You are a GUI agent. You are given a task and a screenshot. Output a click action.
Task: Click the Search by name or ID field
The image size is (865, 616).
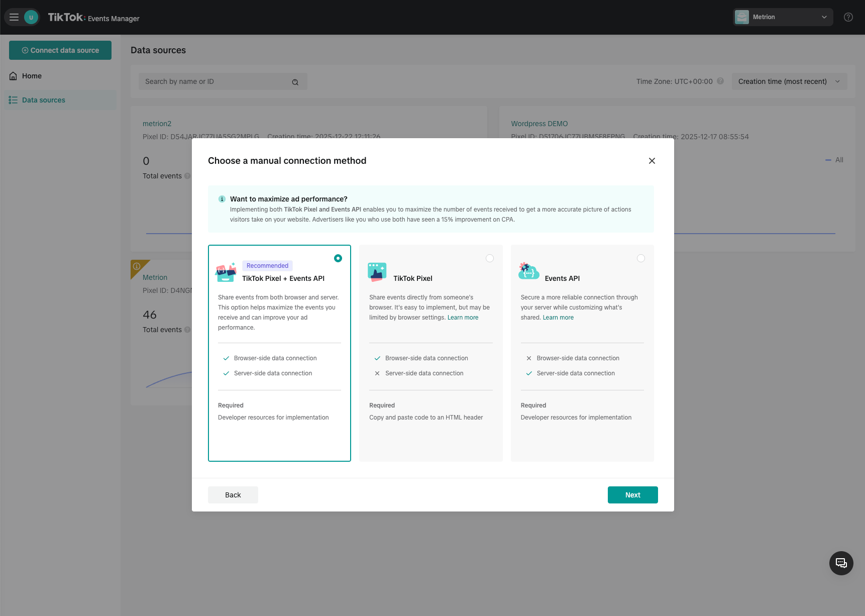pos(223,81)
